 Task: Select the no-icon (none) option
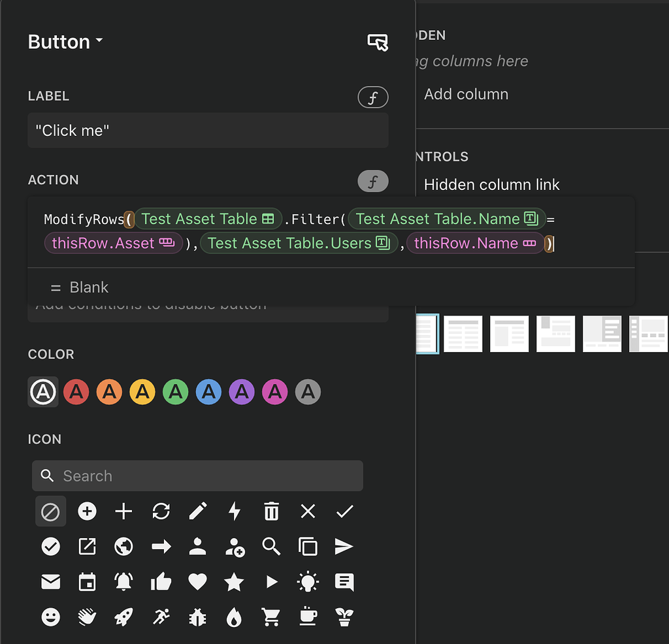(x=50, y=511)
